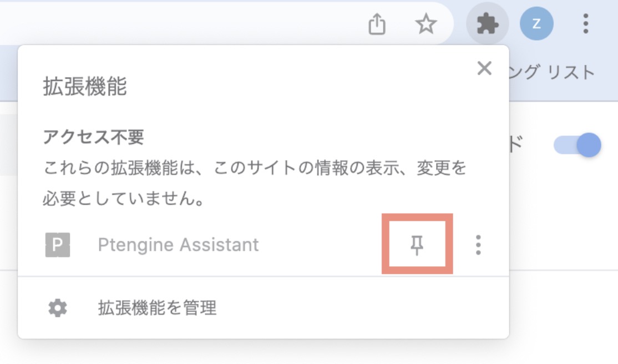
Task: Choose 拡張機能を管理 menu entry
Action: 264,308
